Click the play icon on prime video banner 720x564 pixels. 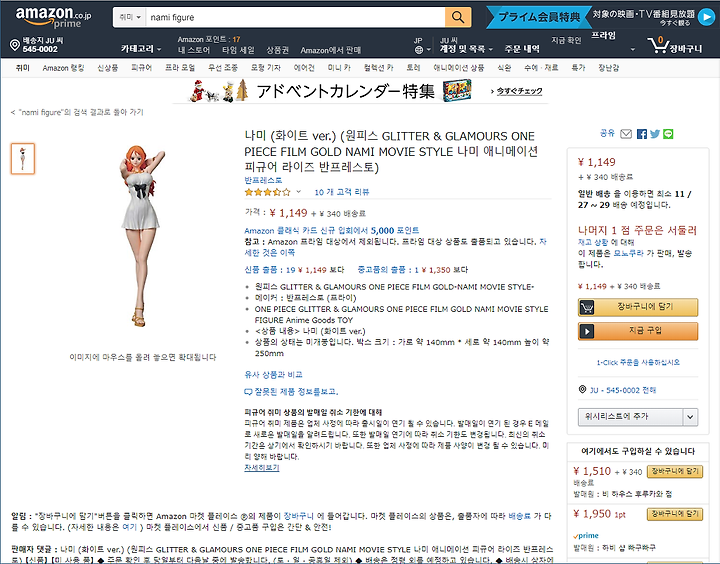pyautogui.click(x=706, y=17)
